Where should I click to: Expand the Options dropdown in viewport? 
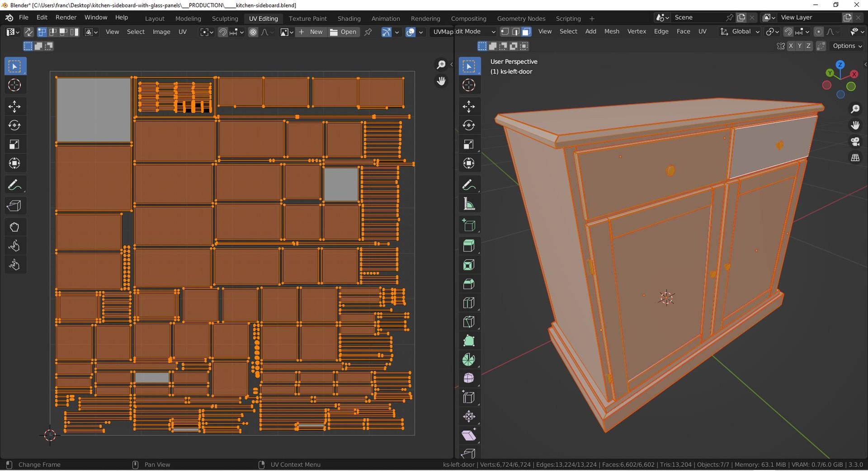coord(847,46)
